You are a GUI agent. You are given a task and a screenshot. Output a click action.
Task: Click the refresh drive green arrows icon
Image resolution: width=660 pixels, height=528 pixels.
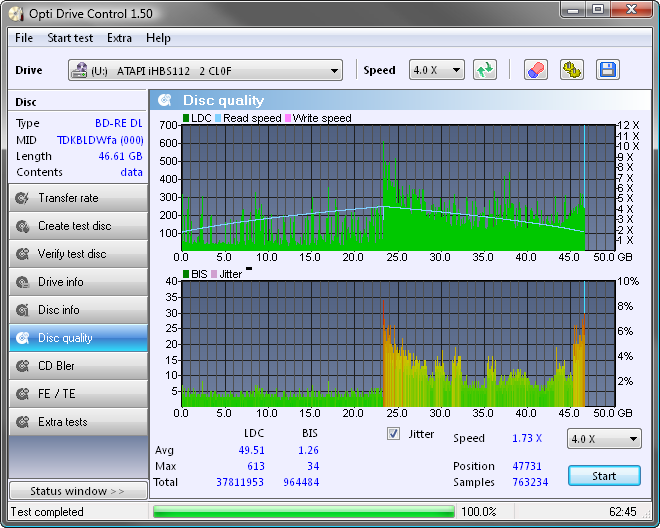coord(485,70)
